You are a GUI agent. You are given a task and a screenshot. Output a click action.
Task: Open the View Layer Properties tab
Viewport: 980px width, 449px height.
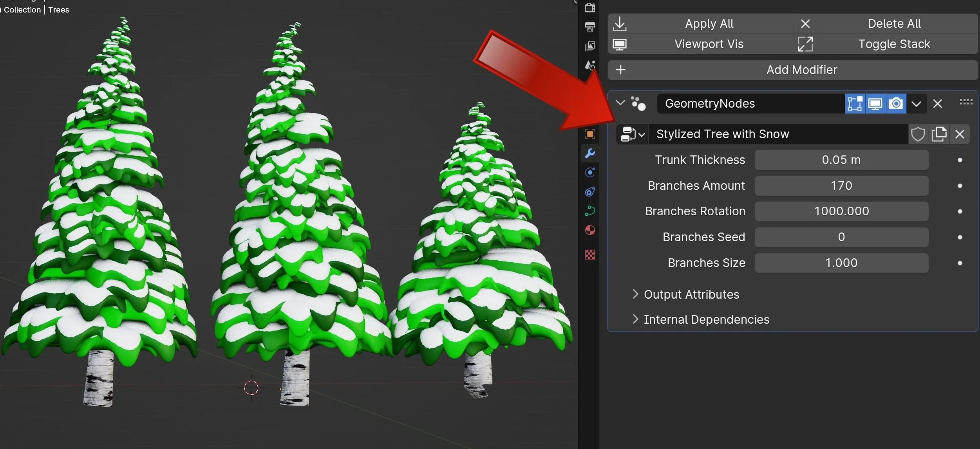[x=590, y=46]
